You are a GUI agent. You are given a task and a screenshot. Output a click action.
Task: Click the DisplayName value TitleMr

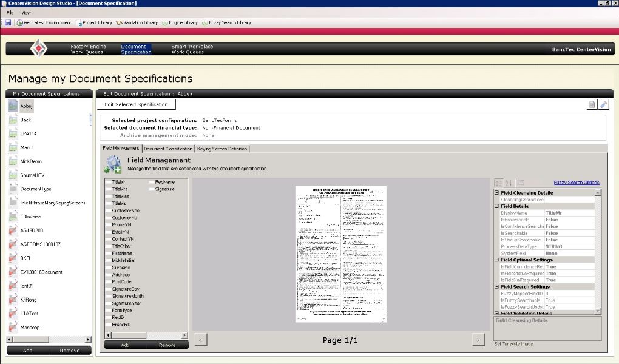point(569,213)
